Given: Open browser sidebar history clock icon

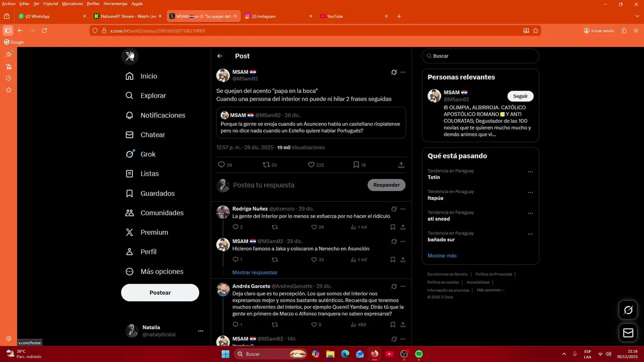Looking at the screenshot, I should click(9, 78).
